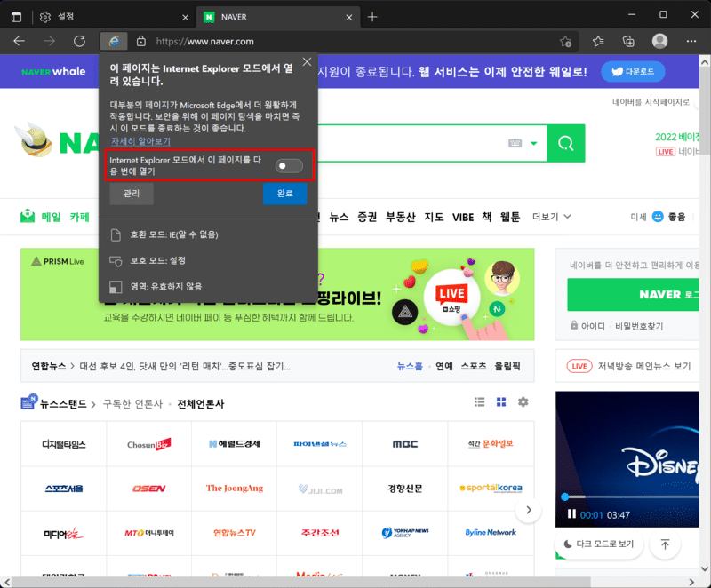This screenshot has height=588, width=711.
Task: Expand search autocomplete dropdown arrow
Action: (x=534, y=143)
